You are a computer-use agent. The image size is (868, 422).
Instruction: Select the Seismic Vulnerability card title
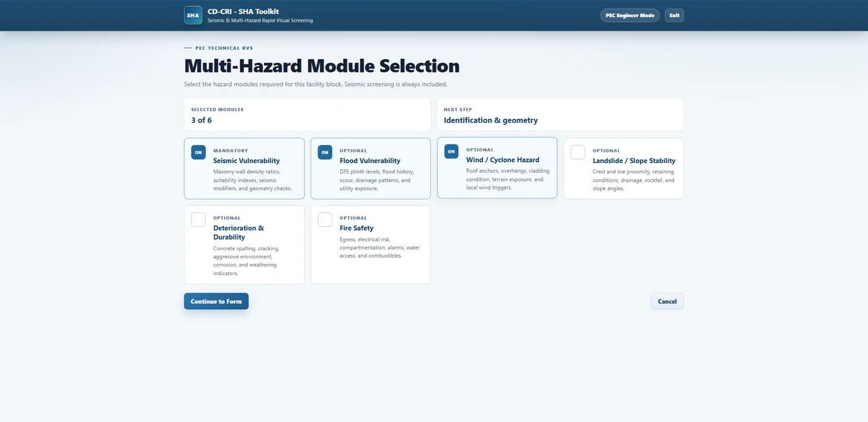tap(246, 161)
